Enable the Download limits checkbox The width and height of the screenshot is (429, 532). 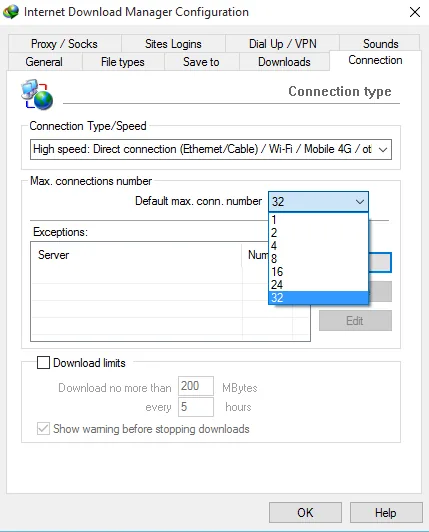point(43,362)
